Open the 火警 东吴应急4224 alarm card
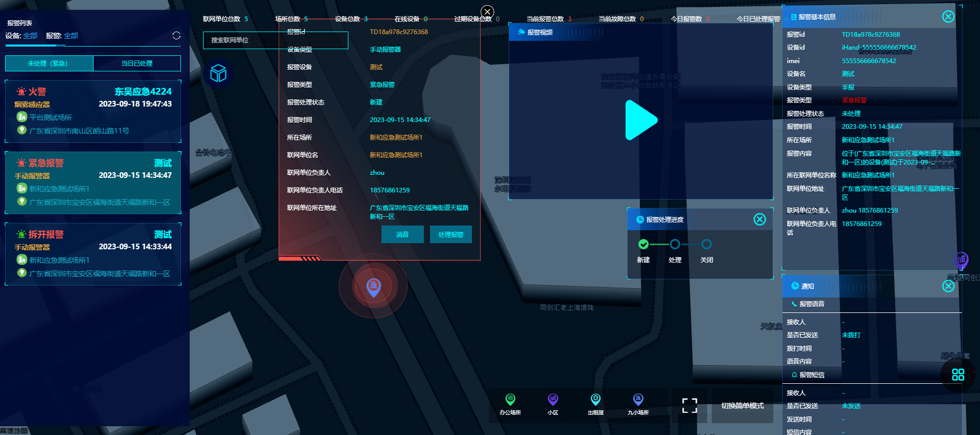The height and width of the screenshot is (435, 980). [93, 111]
